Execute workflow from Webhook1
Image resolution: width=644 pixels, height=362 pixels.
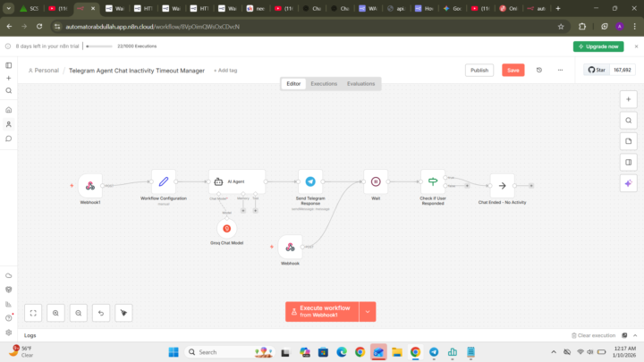click(322, 312)
